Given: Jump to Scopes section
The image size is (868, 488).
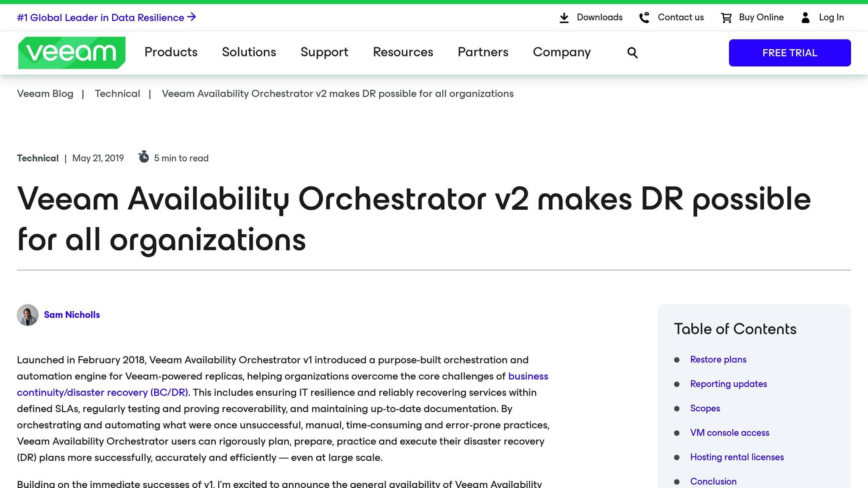Looking at the screenshot, I should coord(705,408).
